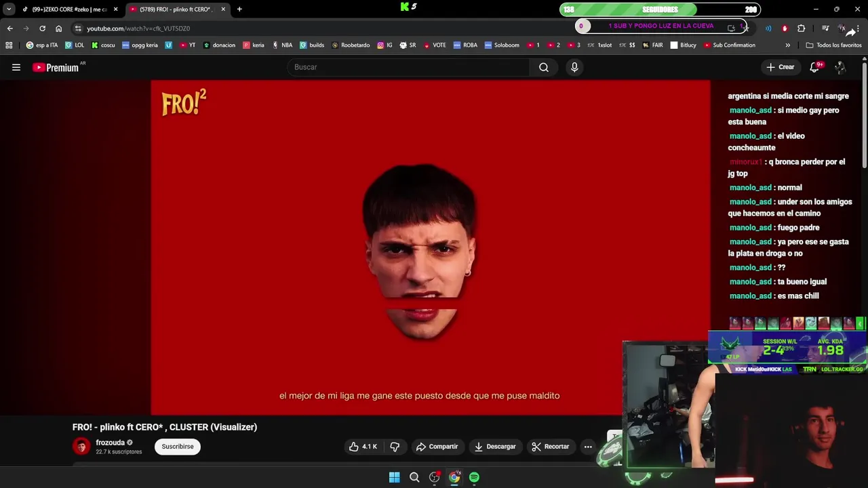Open the NBA bookmark
Image resolution: width=868 pixels, height=488 pixels.
[x=282, y=45]
